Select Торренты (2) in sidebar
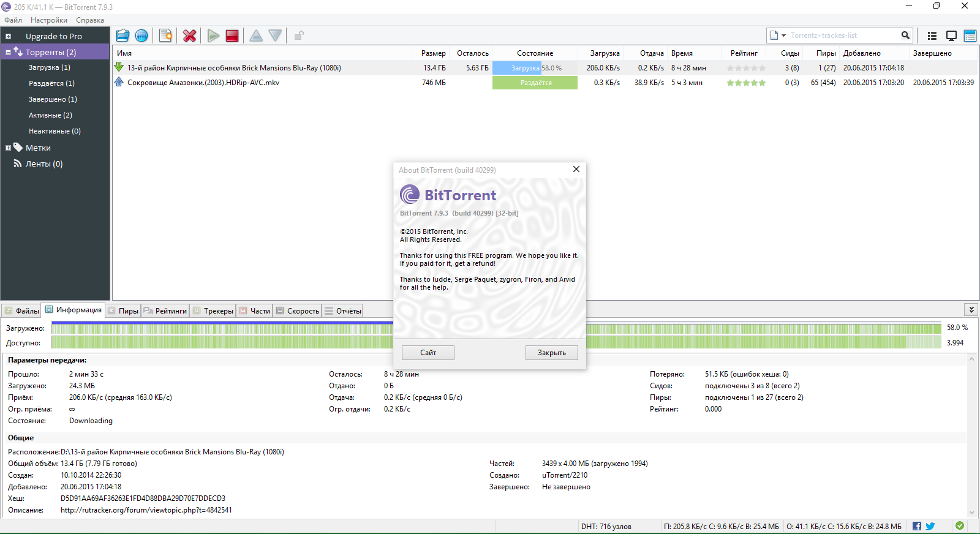980x534 pixels. [x=51, y=52]
